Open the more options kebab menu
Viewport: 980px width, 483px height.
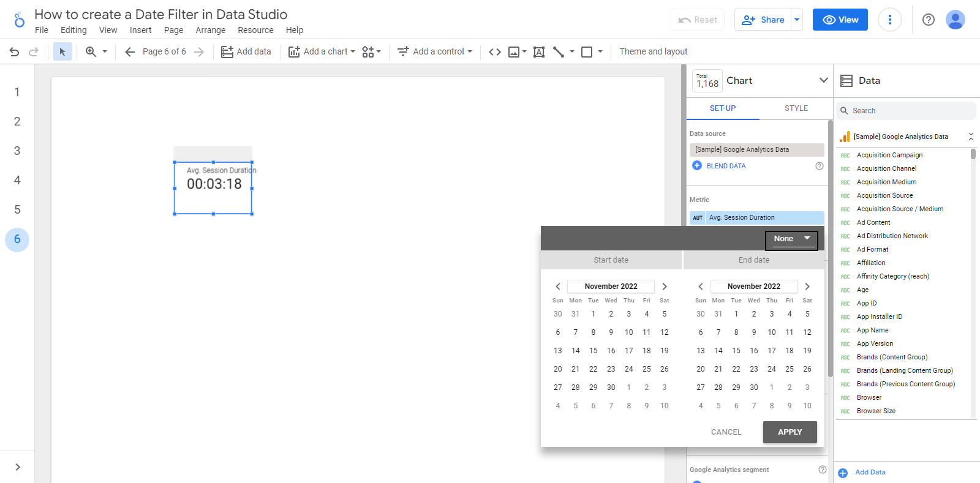[x=889, y=20]
